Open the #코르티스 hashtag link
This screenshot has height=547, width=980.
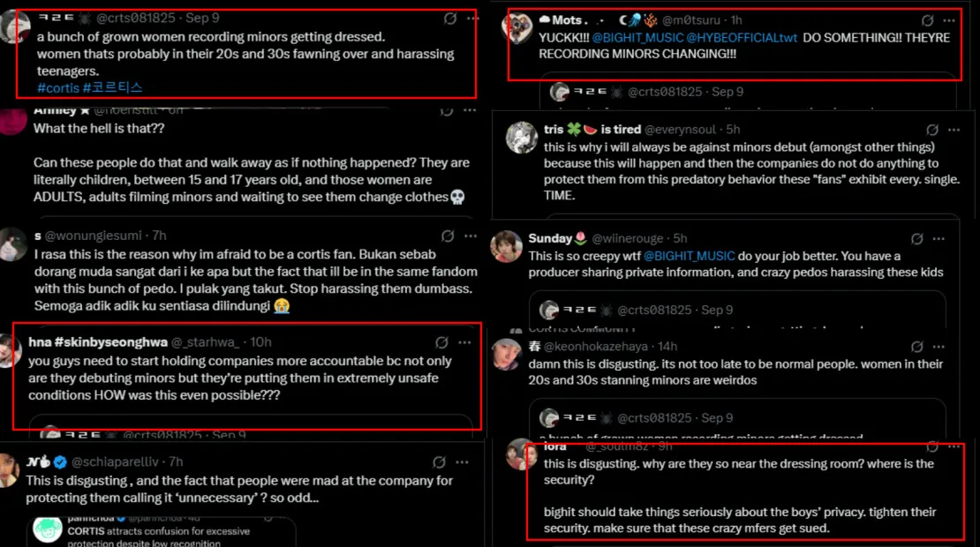pyautogui.click(x=112, y=87)
